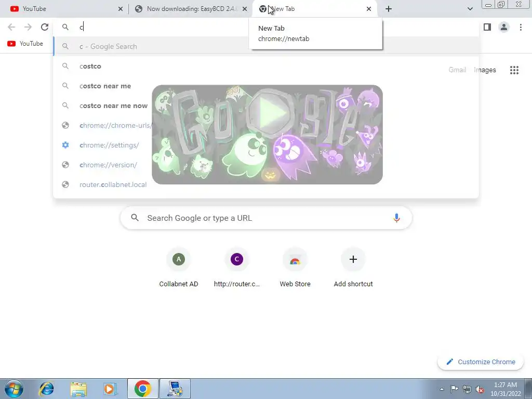The width and height of the screenshot is (532, 399).
Task: Open Windows Explorer folder from taskbar
Action: 78,389
